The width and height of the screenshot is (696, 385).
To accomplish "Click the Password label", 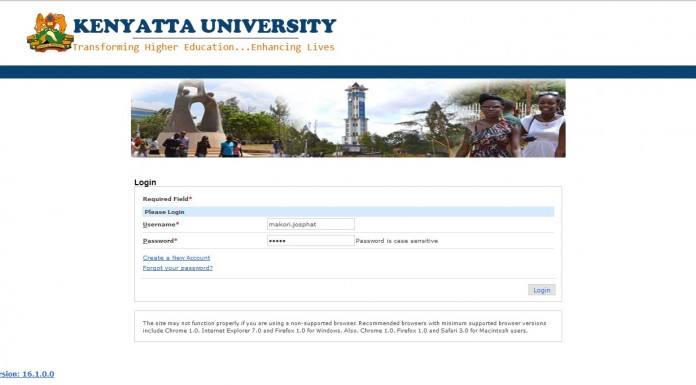I will tap(160, 241).
